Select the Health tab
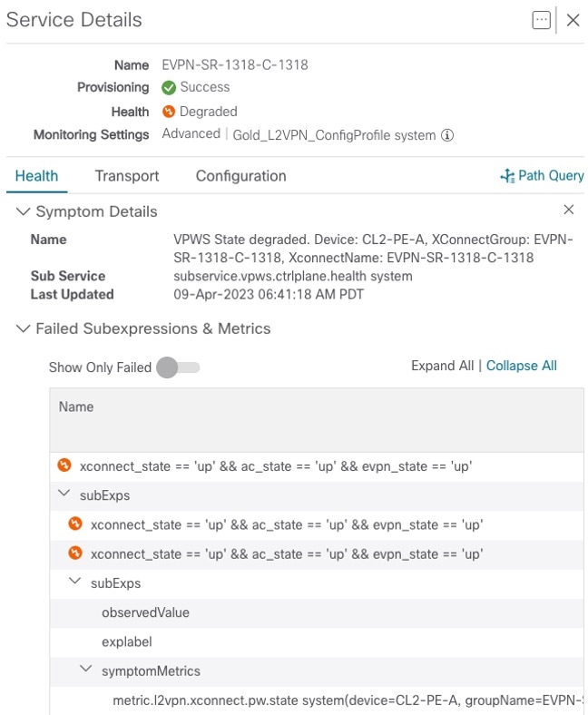This screenshot has width=588, height=715. 37,176
